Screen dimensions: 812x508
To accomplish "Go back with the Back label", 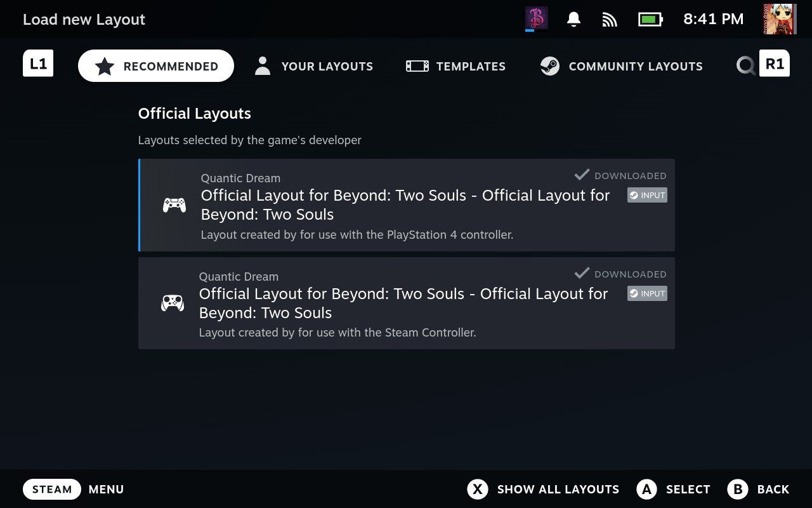I will point(773,490).
